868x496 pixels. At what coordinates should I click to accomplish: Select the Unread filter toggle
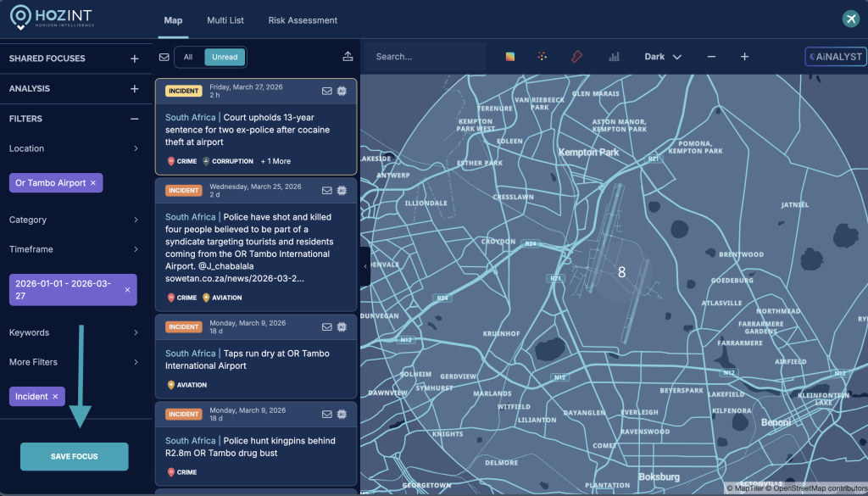pos(225,57)
